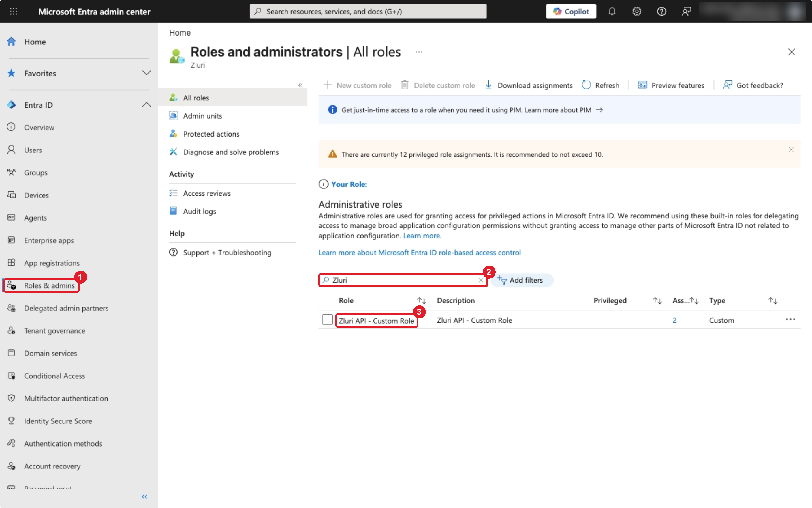Click Got feedback?
Viewport: 812px width, 508px height.
coord(753,85)
